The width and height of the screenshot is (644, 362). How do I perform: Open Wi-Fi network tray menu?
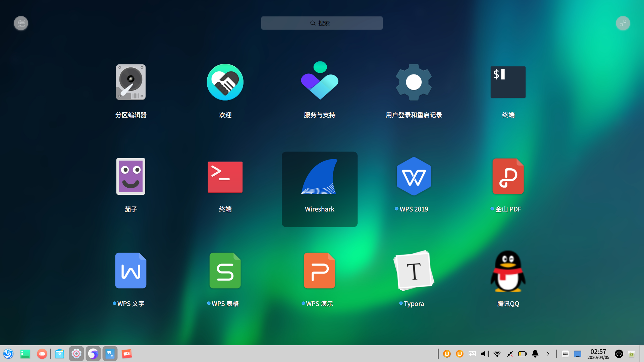pos(497,354)
